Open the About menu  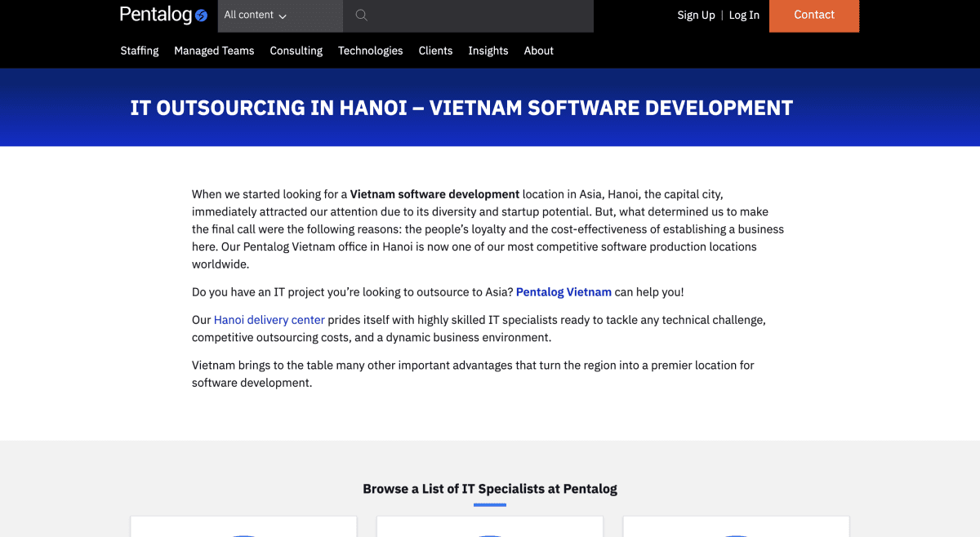[x=539, y=51]
